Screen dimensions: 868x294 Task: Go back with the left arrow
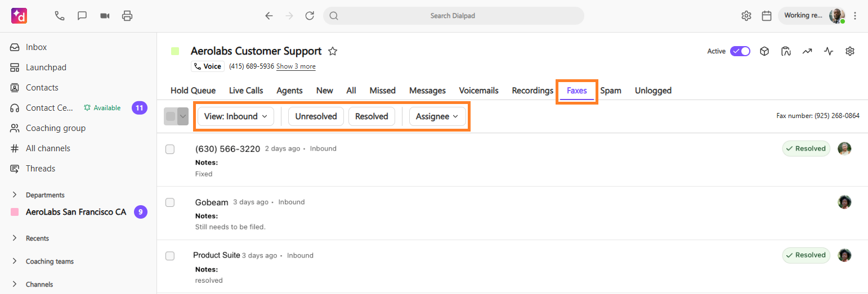pyautogui.click(x=269, y=16)
